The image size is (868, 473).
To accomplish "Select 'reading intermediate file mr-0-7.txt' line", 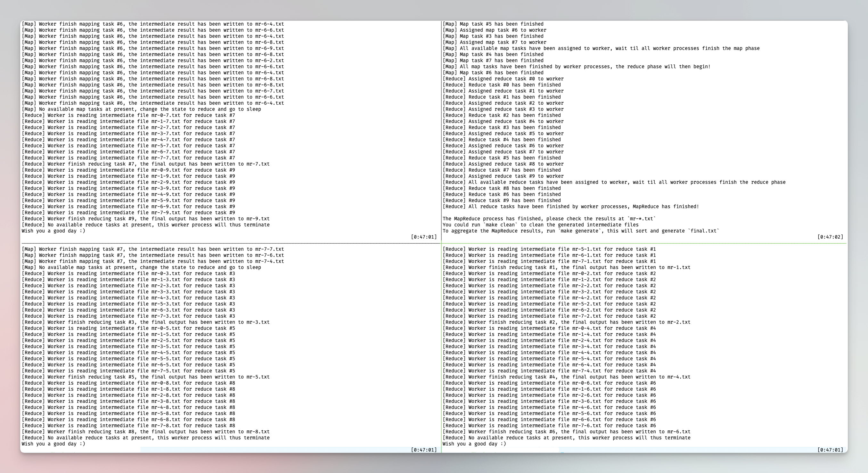I will point(128,115).
